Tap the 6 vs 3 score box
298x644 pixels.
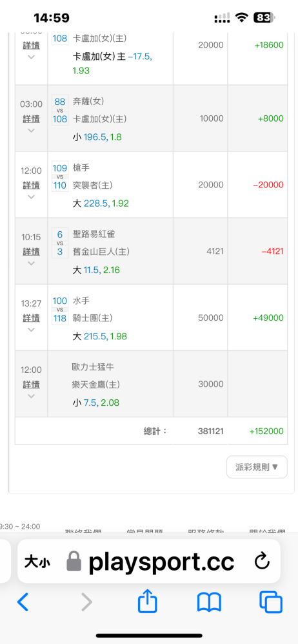click(x=60, y=243)
